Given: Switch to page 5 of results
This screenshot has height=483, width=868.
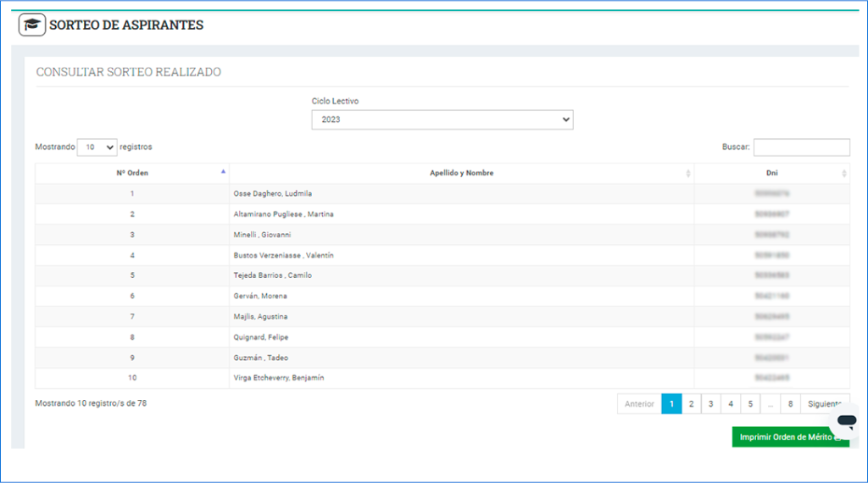Looking at the screenshot, I should pos(750,404).
